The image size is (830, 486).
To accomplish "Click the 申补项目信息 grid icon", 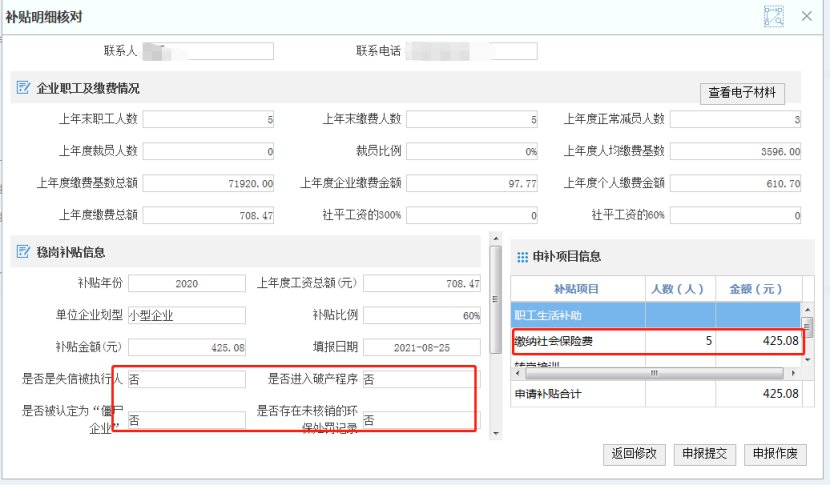I will (x=522, y=256).
